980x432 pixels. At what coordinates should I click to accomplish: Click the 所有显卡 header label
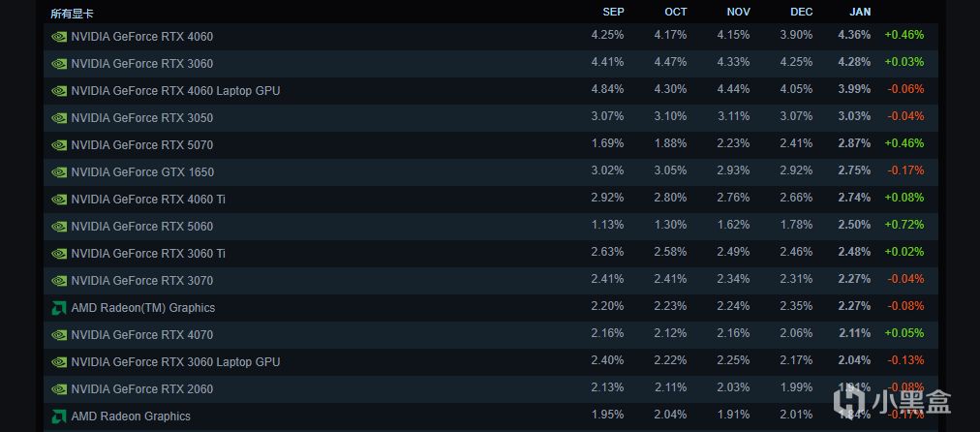[x=72, y=14]
